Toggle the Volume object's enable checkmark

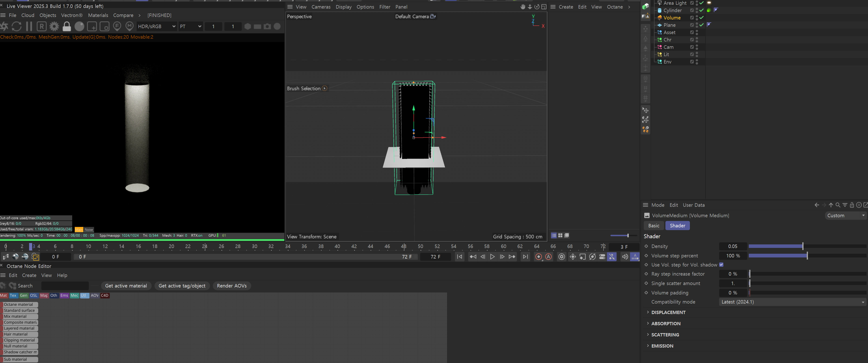[x=701, y=18]
